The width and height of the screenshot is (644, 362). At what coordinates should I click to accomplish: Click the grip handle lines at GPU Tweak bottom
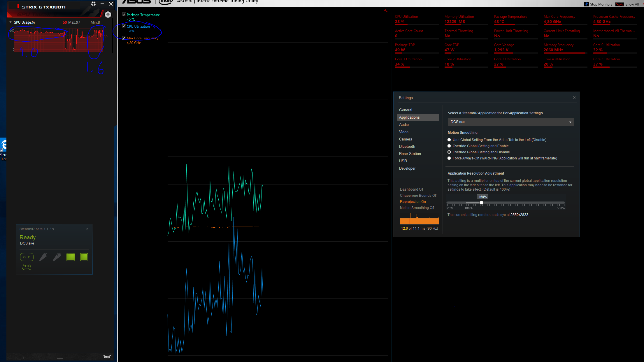pyautogui.click(x=60, y=357)
